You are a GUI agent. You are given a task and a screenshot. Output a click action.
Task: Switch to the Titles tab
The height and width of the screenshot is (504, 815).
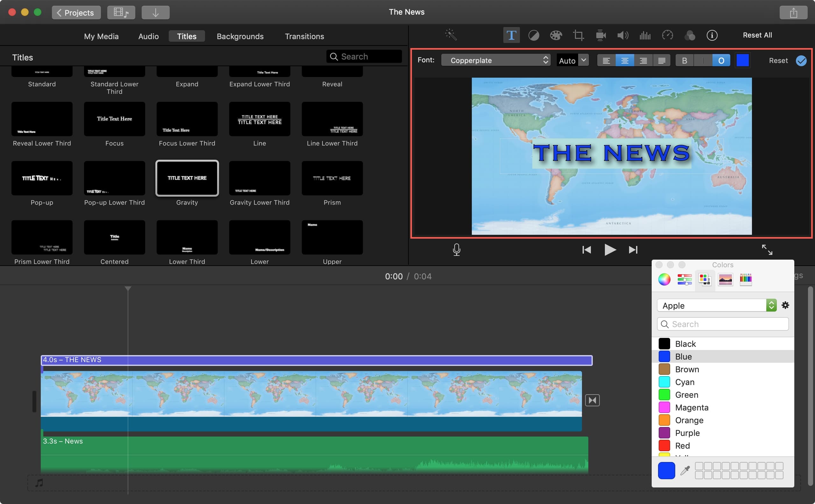pos(186,36)
